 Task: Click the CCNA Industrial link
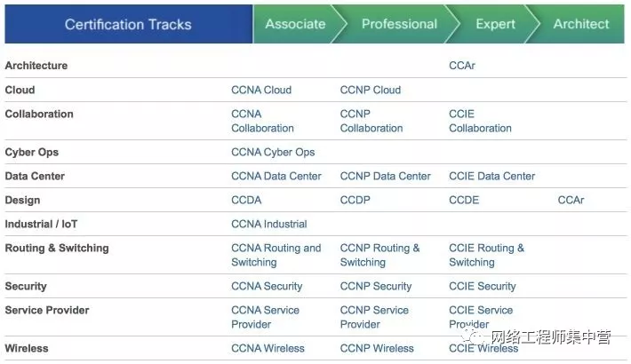click(269, 224)
